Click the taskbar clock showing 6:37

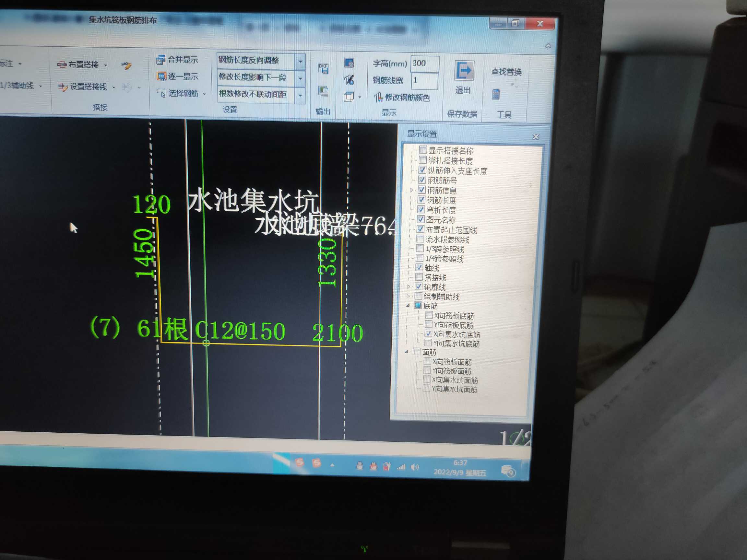460,462
